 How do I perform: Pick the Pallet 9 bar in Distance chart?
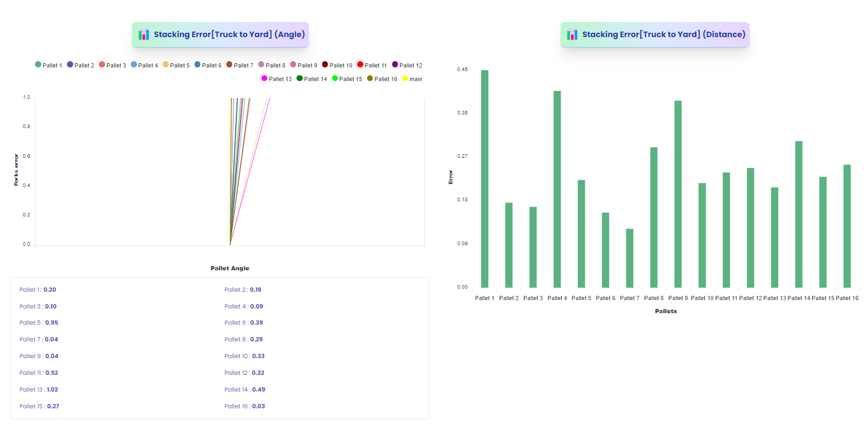tap(678, 194)
